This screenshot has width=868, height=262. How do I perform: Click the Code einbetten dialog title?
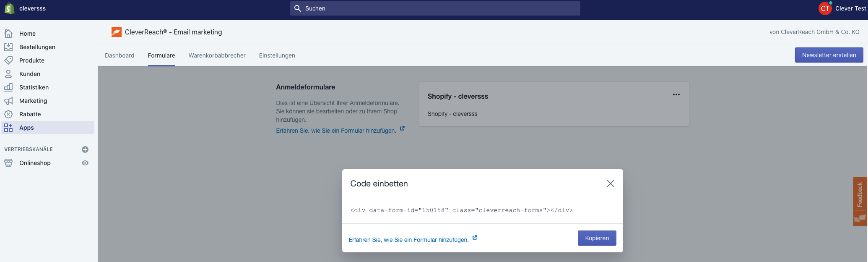[x=379, y=183]
